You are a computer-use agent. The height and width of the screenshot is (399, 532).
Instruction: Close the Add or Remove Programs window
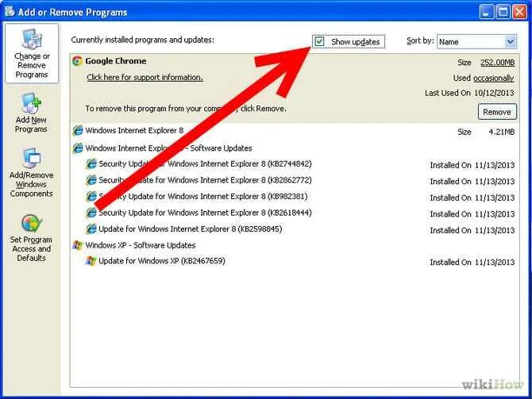pos(519,12)
